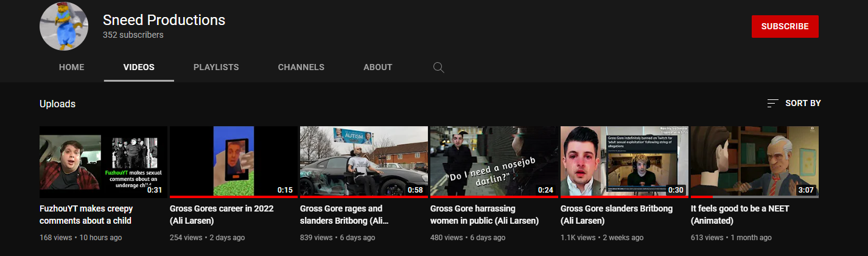Click the '613 views • 1 month ago' text
The image size is (868, 256).
click(731, 238)
